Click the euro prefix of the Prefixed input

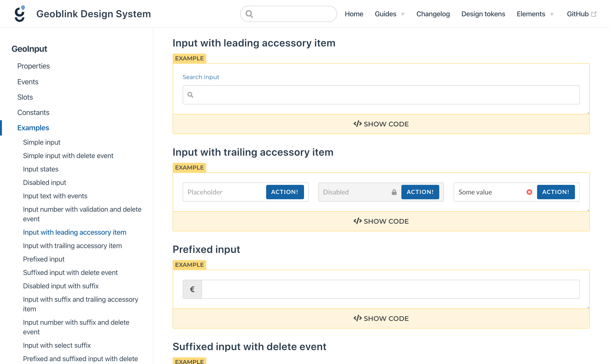click(192, 289)
